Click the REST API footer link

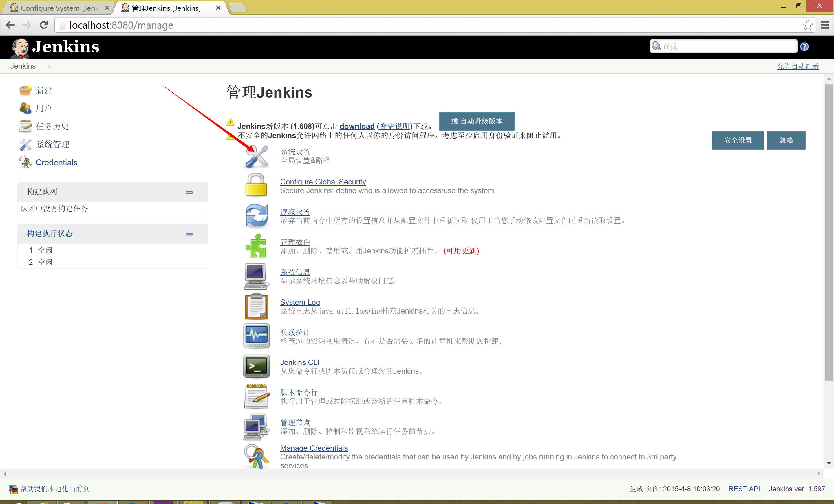tap(744, 489)
